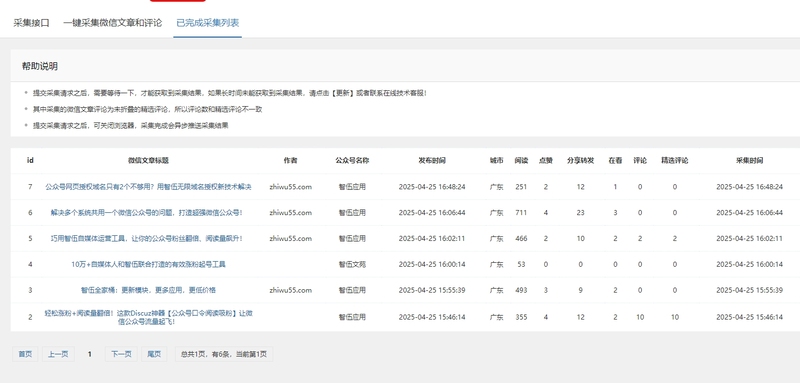Switch to the 采集接口 tab

point(32,23)
